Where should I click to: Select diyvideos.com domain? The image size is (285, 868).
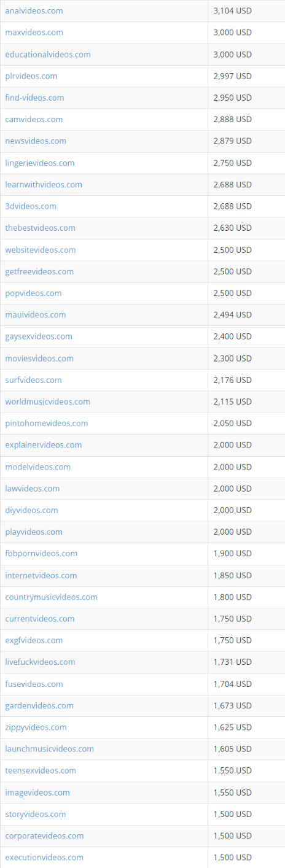[x=31, y=510]
